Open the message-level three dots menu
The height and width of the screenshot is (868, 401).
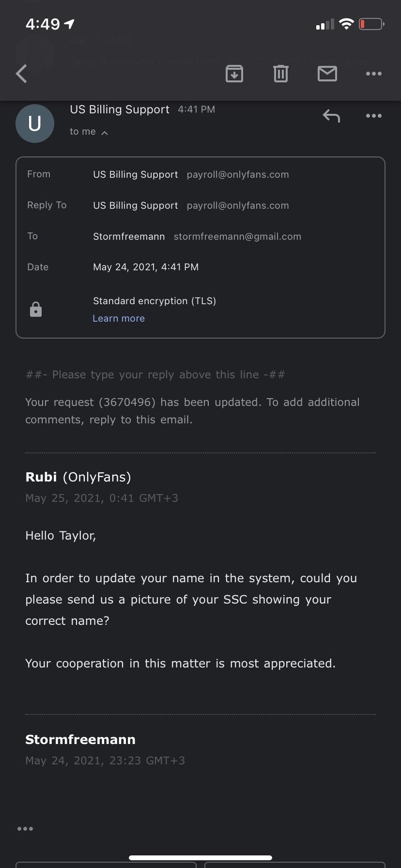[373, 116]
